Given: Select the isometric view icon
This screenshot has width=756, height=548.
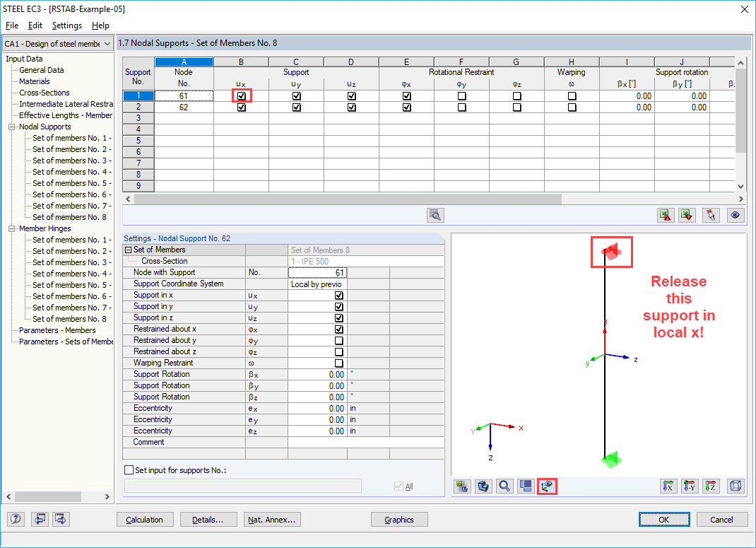Looking at the screenshot, I should (736, 486).
